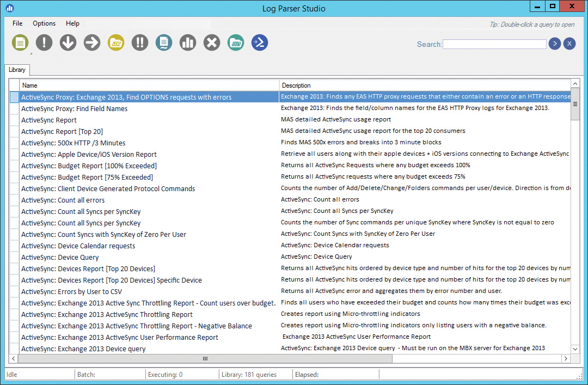Open the chart tool icon
This screenshot has width=588, height=385.
click(187, 42)
